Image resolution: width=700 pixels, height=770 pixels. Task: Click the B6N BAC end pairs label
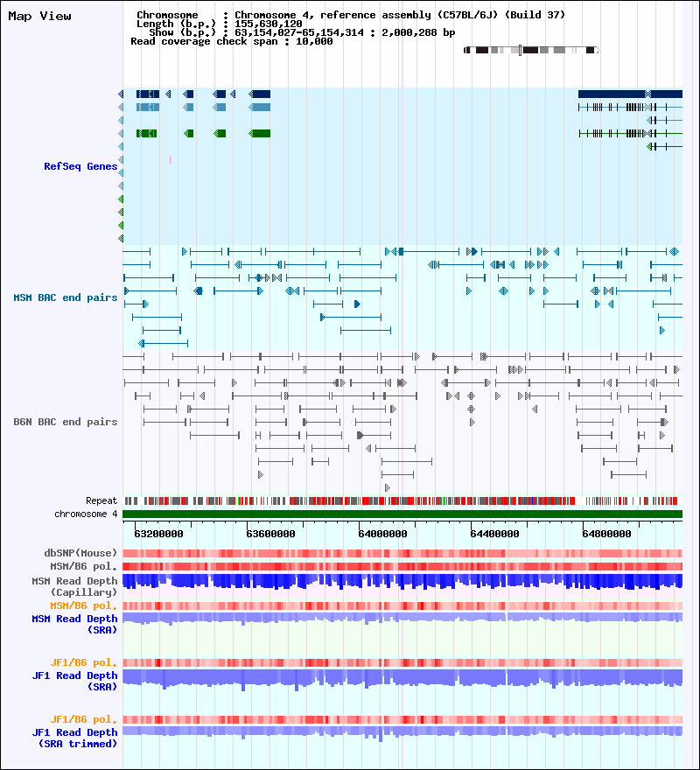point(66,422)
